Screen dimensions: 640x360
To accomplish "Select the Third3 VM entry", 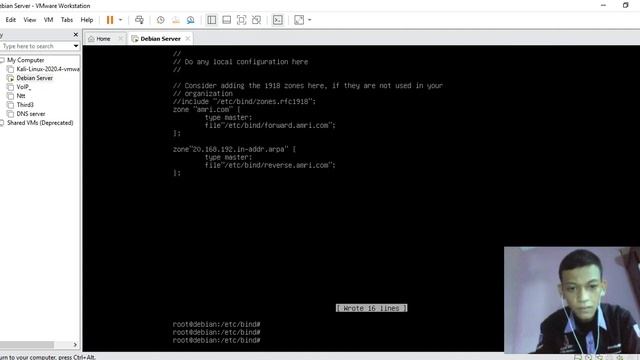I will point(25,105).
